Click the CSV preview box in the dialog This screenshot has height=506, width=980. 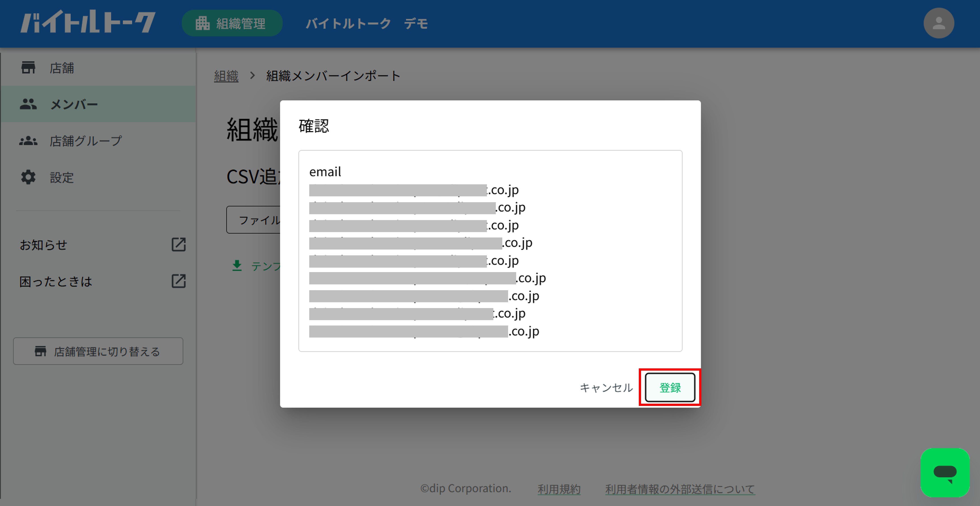[x=490, y=251]
